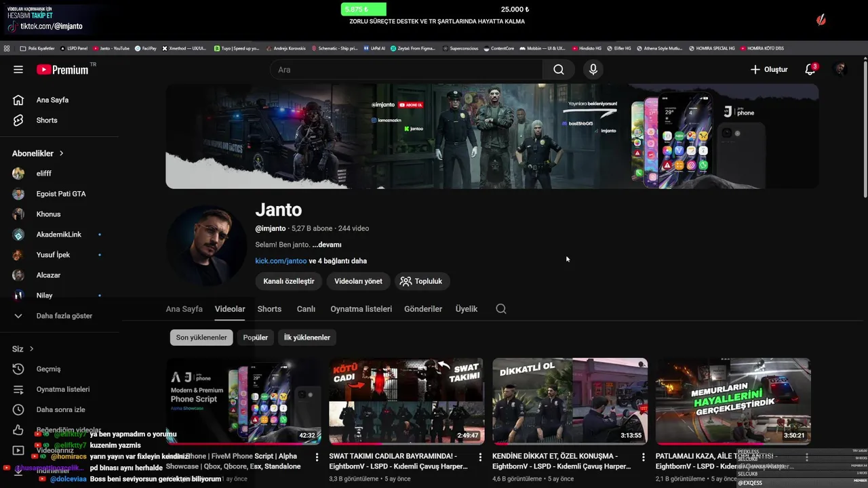This screenshot has width=868, height=488.
Task: Switch to the Canlı tab
Action: click(x=306, y=309)
